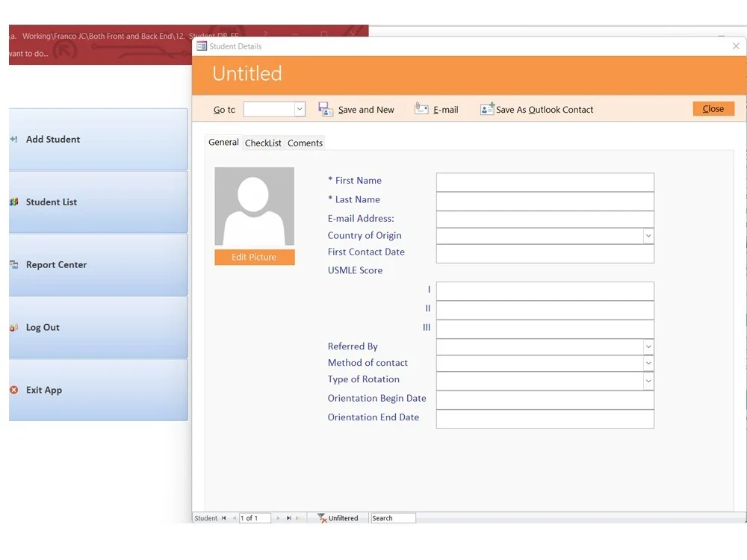Switch to the CheckList tab

click(x=263, y=143)
